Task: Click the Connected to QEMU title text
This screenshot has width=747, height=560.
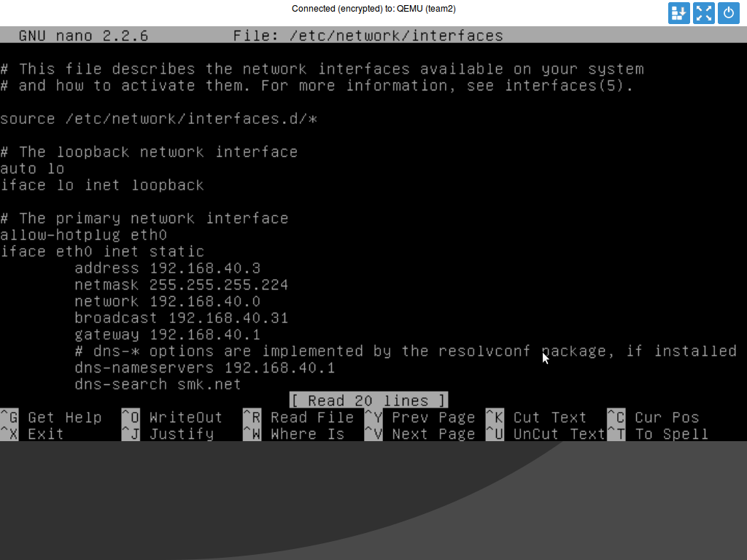Action: coord(373,9)
